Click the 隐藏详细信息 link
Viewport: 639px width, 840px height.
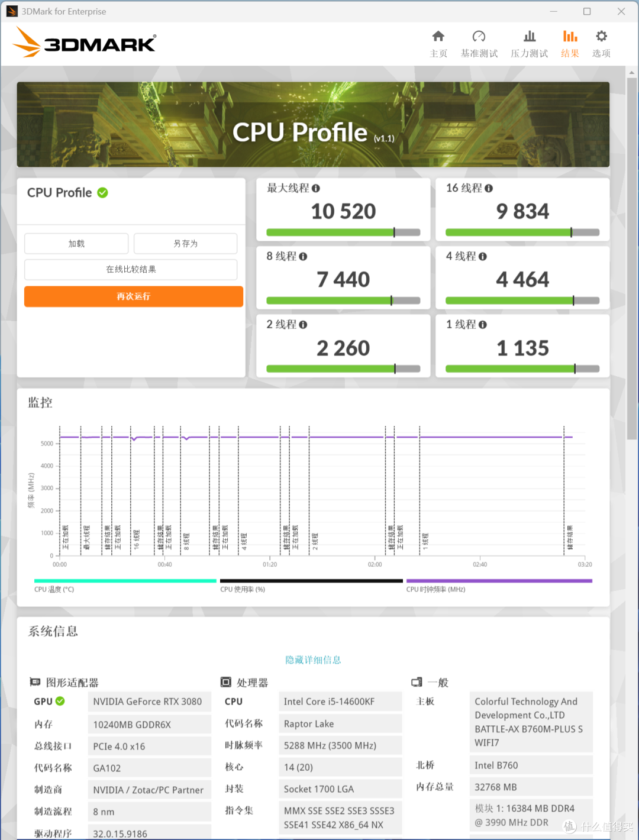313,660
